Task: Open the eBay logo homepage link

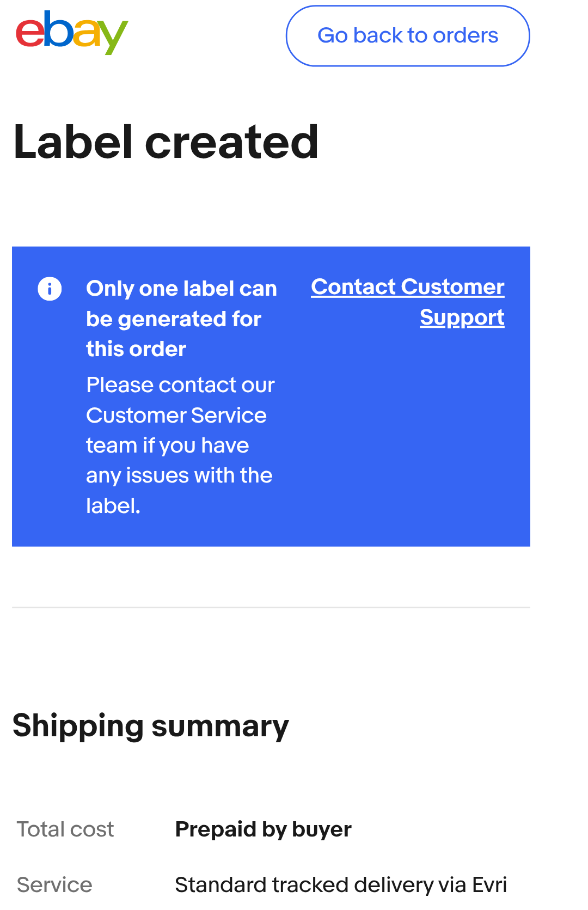Action: coord(72,33)
